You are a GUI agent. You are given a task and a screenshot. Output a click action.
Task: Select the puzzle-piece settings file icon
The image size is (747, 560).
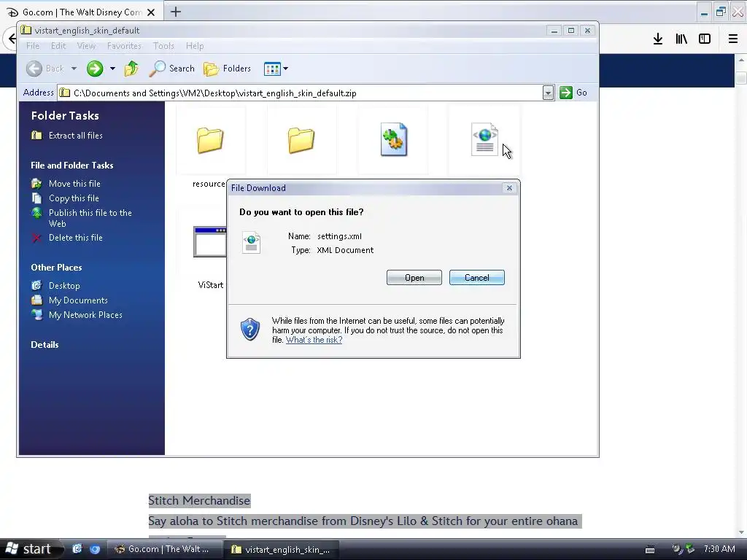(393, 139)
